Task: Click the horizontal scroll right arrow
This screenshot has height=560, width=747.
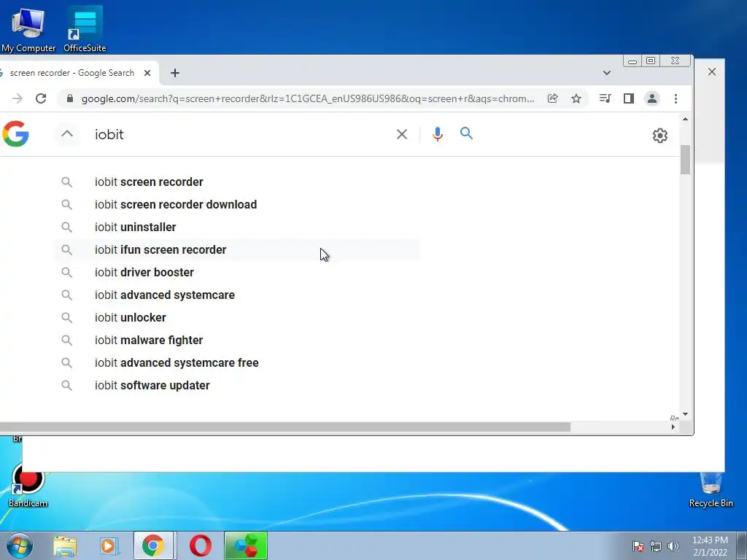Action: coord(673,427)
